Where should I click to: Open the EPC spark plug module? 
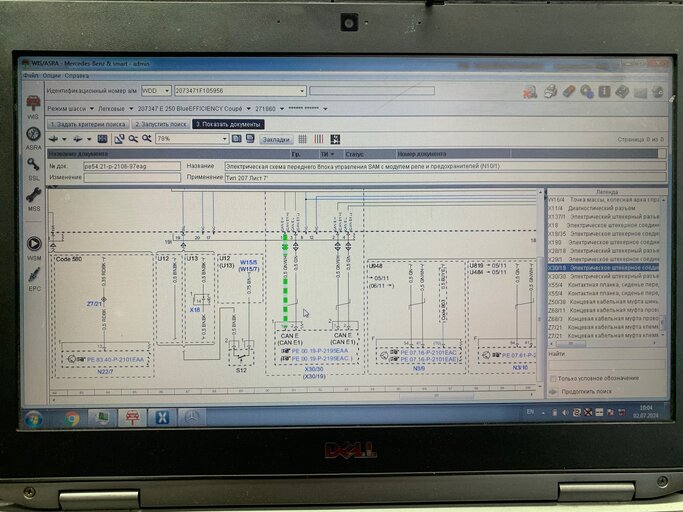(34, 278)
